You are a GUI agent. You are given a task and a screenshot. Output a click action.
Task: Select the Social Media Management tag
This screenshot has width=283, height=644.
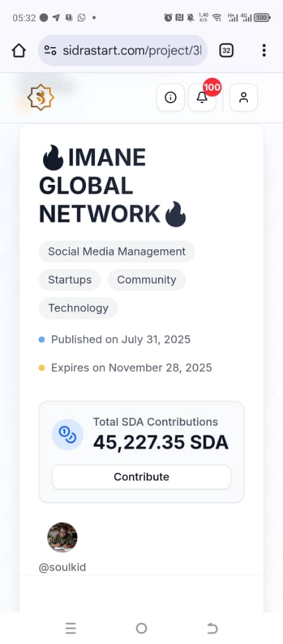(117, 252)
